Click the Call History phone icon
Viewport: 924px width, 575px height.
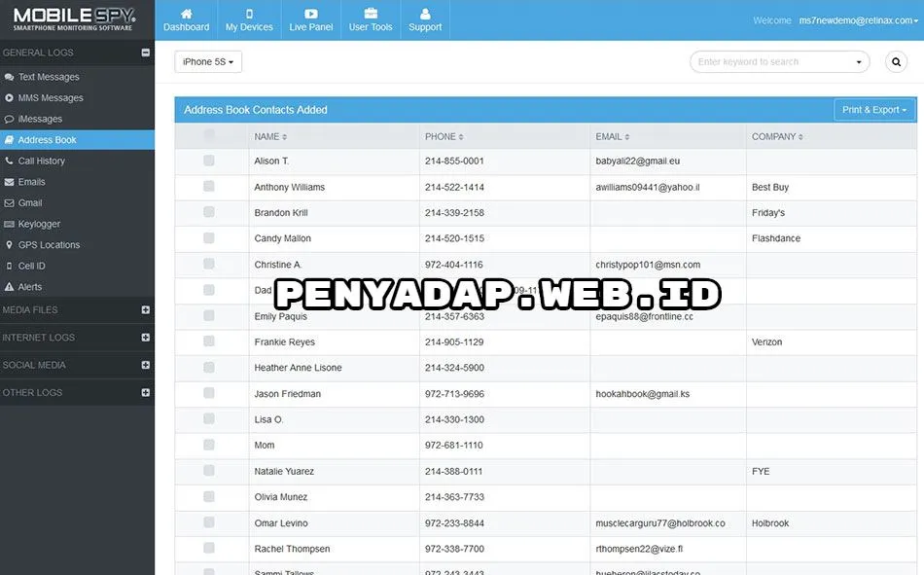9,161
